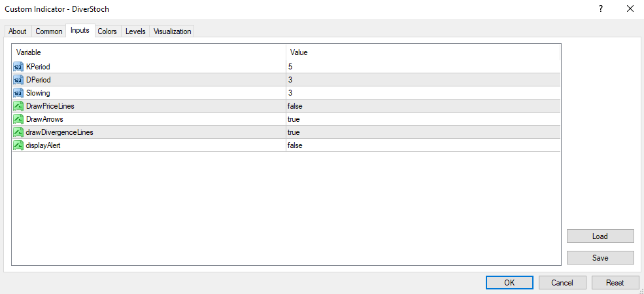Viewport: 644px width, 294px height.
Task: Go to the Visualization tab
Action: click(x=173, y=31)
